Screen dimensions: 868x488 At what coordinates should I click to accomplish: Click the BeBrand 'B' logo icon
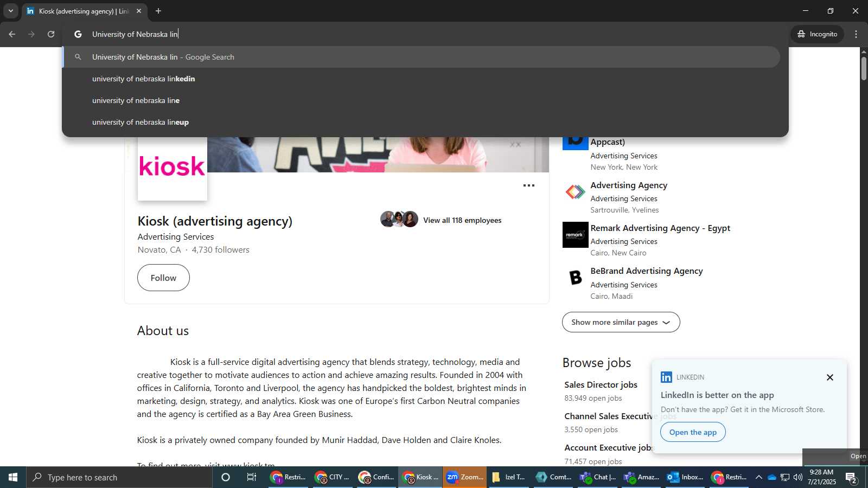click(575, 278)
